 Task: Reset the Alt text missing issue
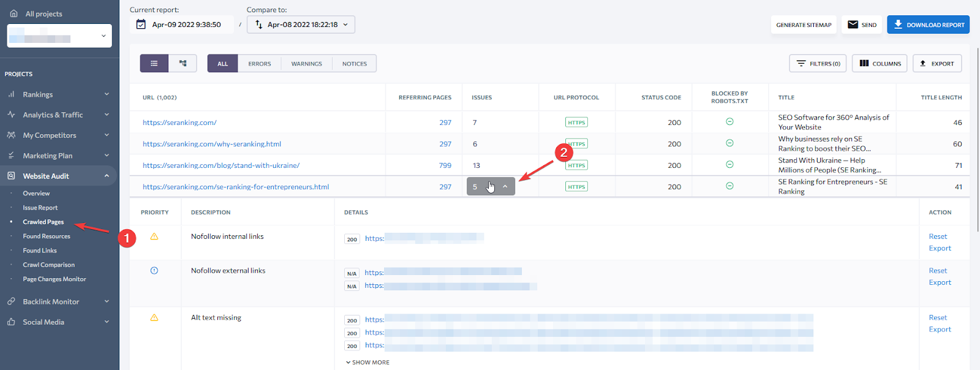click(938, 317)
